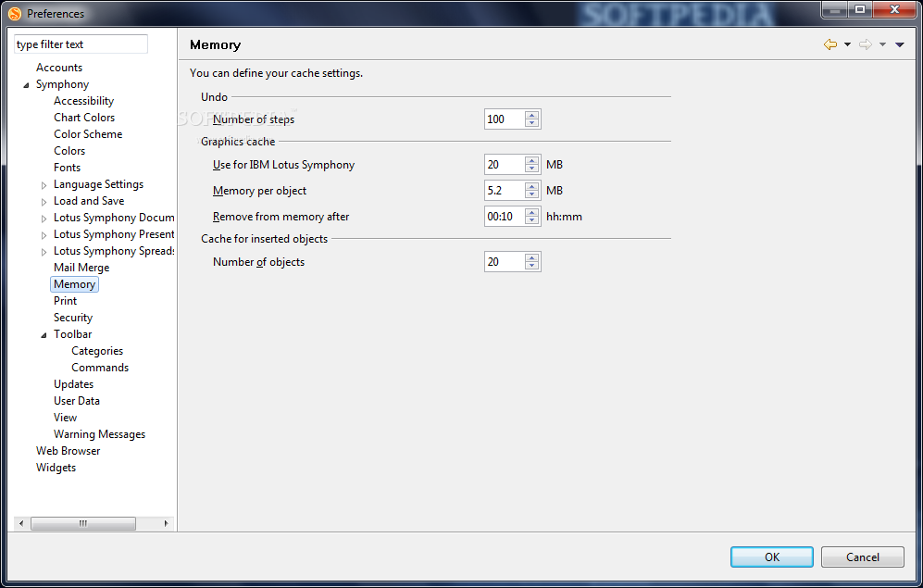The width and height of the screenshot is (923, 588).
Task: Click the back navigation arrow icon
Action: 830,44
